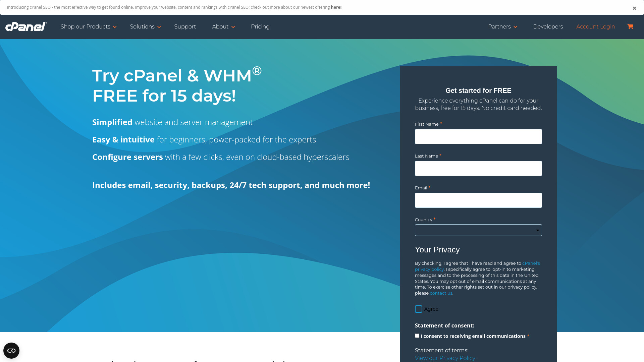The width and height of the screenshot is (644, 362).
Task: Check the Agree privacy checkbox
Action: 419,309
